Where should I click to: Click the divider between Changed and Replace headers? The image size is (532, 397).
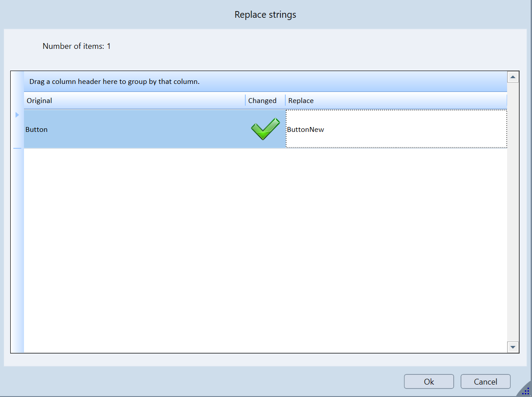pos(285,101)
